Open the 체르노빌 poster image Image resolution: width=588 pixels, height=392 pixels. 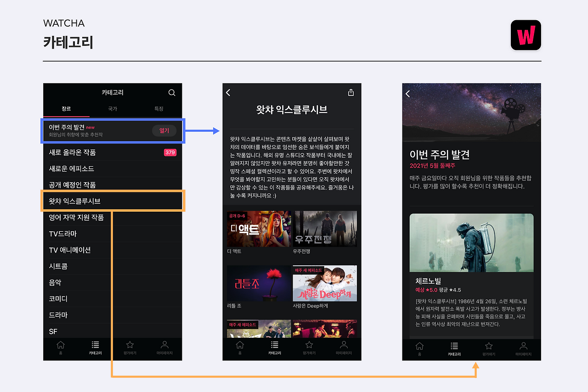coord(472,243)
